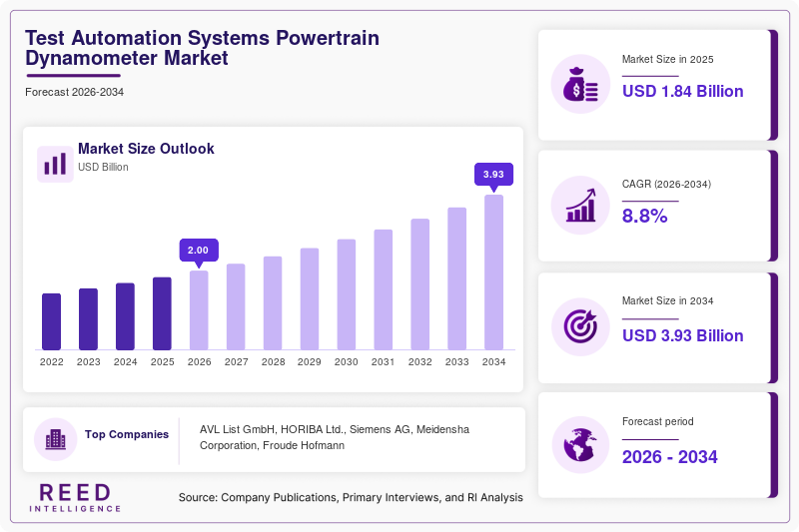This screenshot has width=799, height=532.
Task: Click the building icon beside Top Companies
Action: [x=56, y=439]
